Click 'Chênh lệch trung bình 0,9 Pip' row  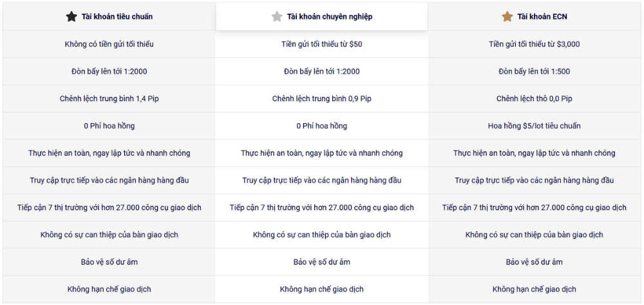tap(322, 99)
